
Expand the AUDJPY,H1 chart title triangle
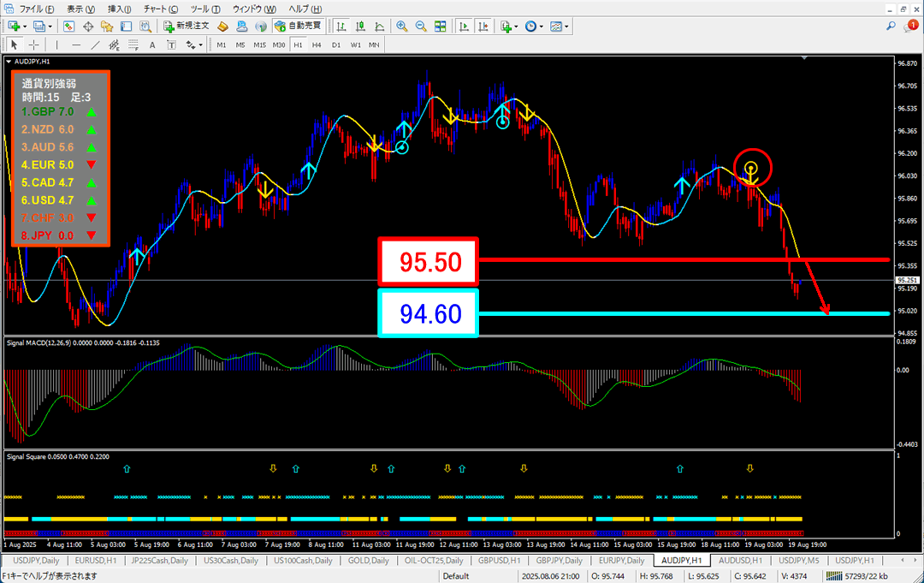pos(9,62)
